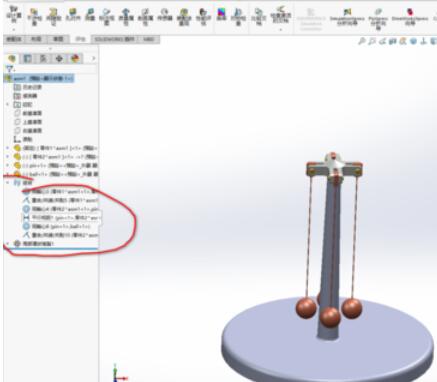Viewport: 437px width, 382px height.
Task: Open Mass Properties tool
Action: coord(126,17)
